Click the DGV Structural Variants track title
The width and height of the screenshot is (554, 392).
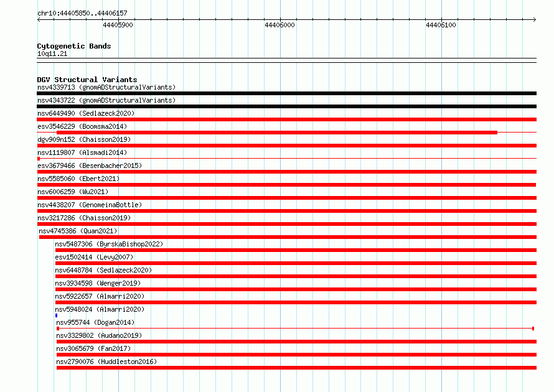[87, 80]
